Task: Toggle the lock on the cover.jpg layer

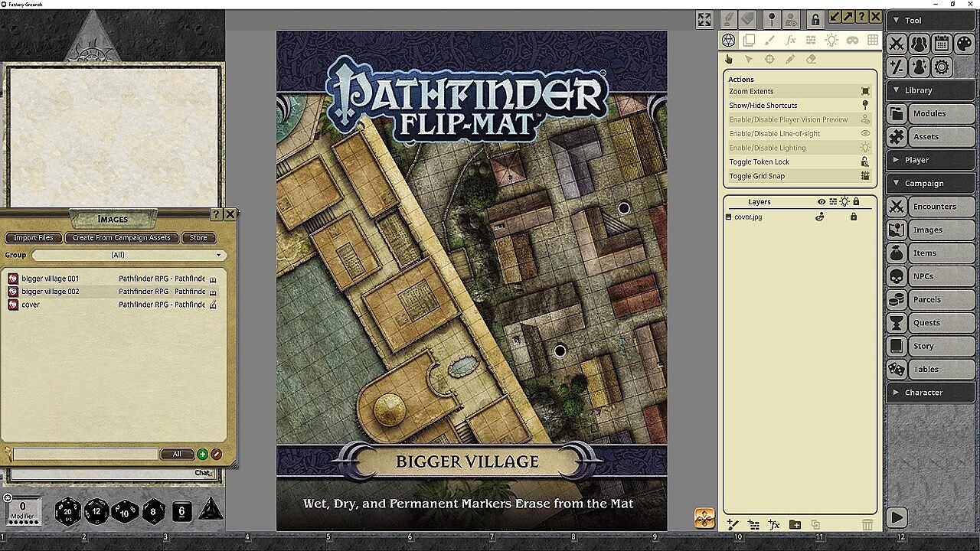Action: [854, 217]
